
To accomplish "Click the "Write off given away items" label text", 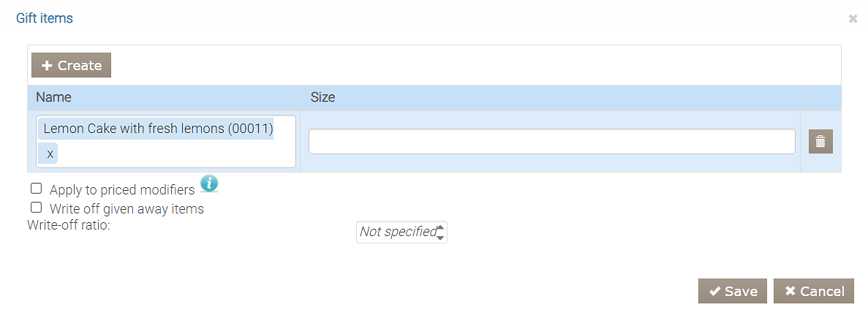I will [x=127, y=209].
